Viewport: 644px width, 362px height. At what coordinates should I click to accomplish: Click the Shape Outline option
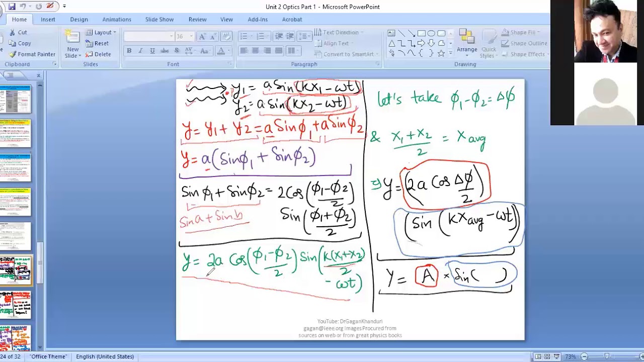coord(525,43)
